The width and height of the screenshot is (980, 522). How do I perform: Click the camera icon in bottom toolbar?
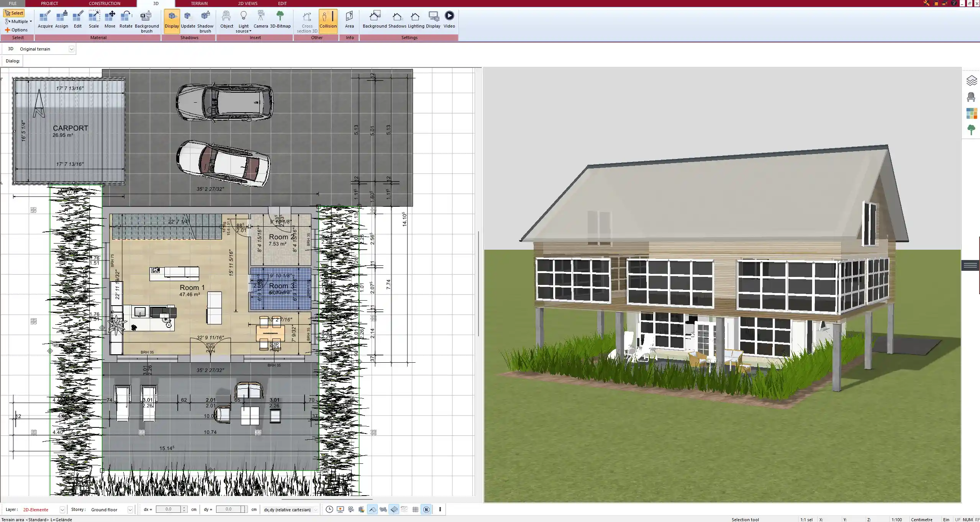coord(351,509)
